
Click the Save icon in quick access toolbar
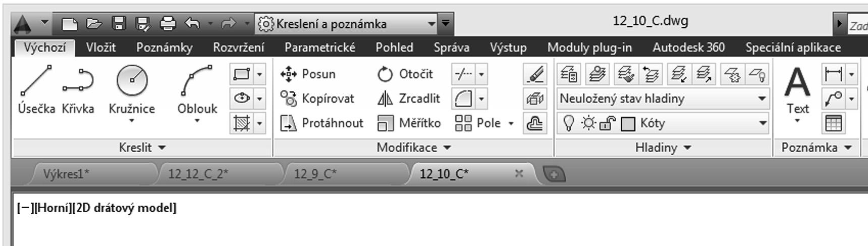119,23
